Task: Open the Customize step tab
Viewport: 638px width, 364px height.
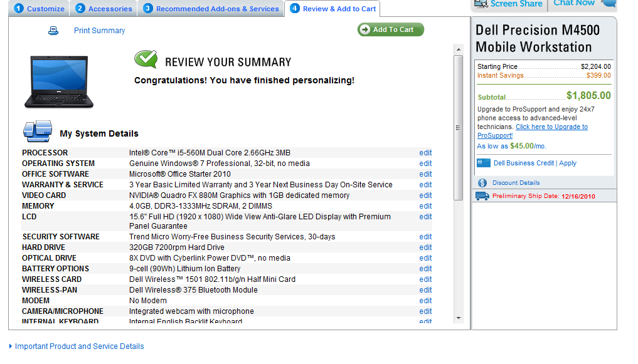Action: [x=39, y=9]
